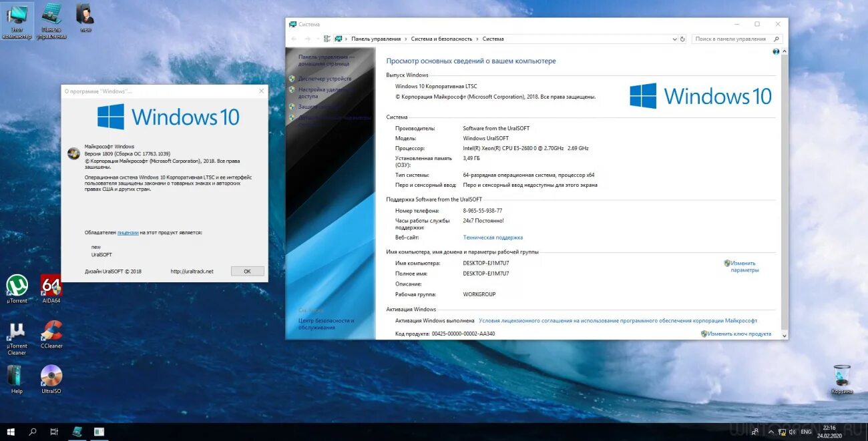
Task: Switch to the second running taskbar app
Action: [99, 432]
